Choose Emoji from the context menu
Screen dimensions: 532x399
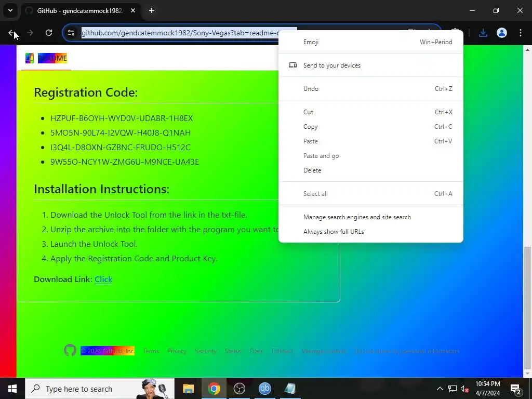(x=371, y=42)
